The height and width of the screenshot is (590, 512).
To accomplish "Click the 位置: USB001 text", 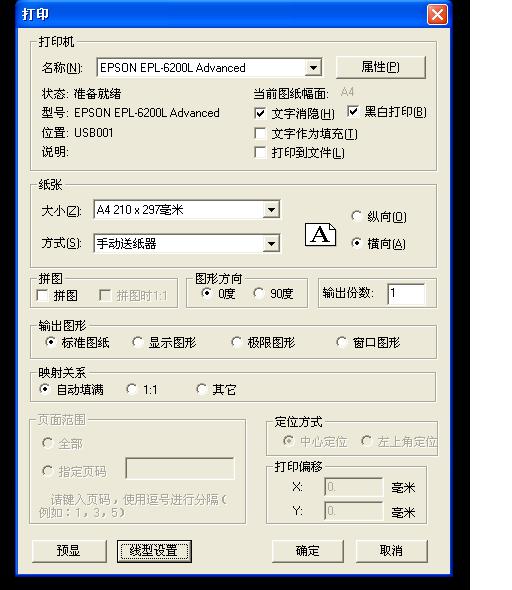I will tap(77, 132).
